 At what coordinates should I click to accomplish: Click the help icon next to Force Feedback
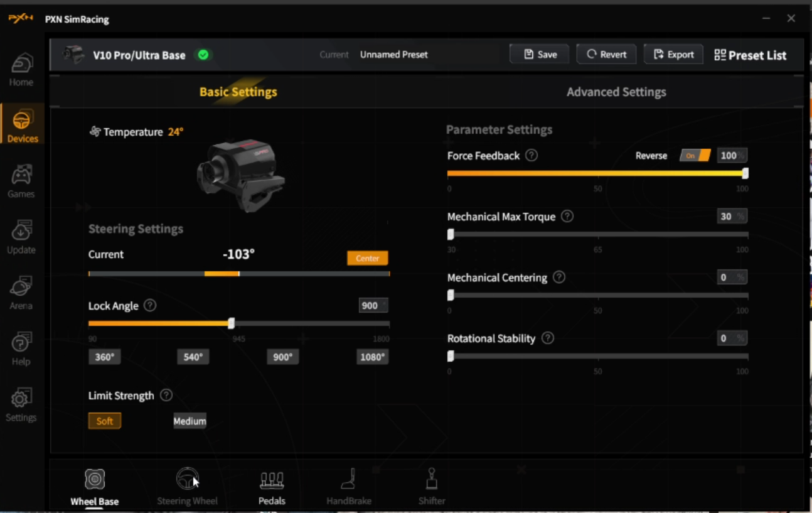[532, 155]
